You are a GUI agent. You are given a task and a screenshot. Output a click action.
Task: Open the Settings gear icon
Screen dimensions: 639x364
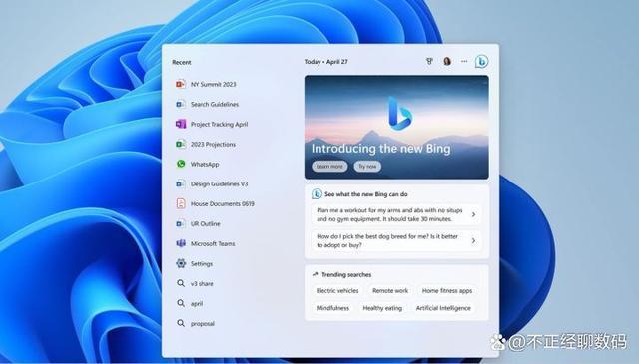click(x=181, y=263)
